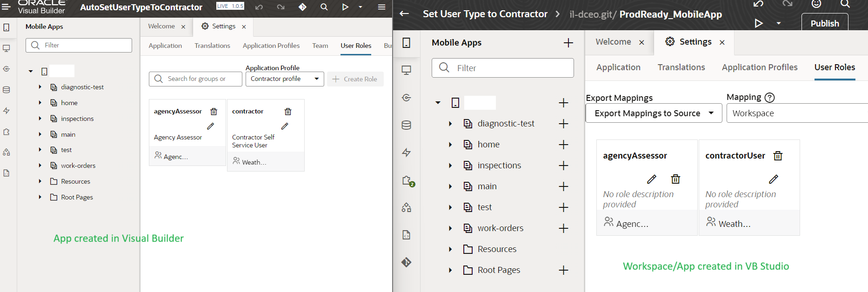Expand the main node in VB Studio
Viewport: 868px width, 292px height.
pyautogui.click(x=450, y=186)
